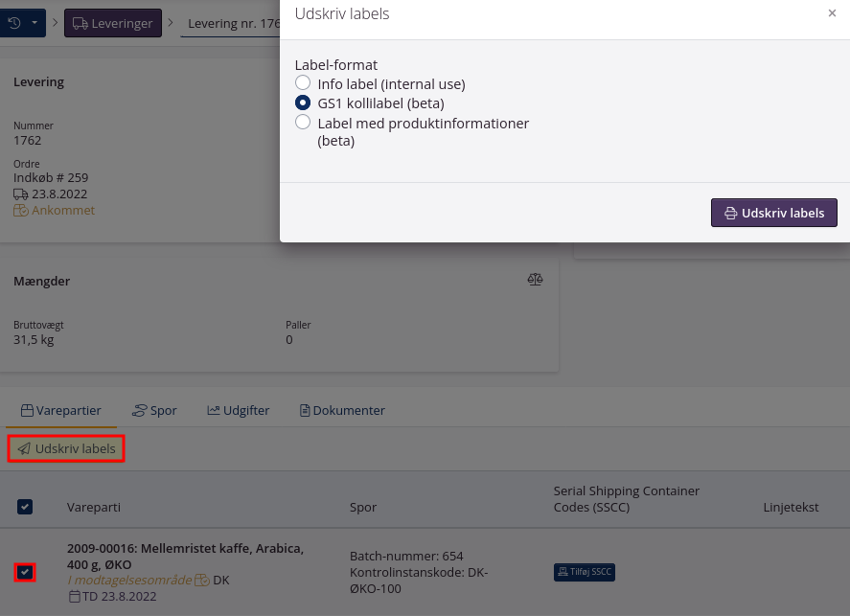Select the Info label (internal use) option
The image size is (850, 616).
303,82
